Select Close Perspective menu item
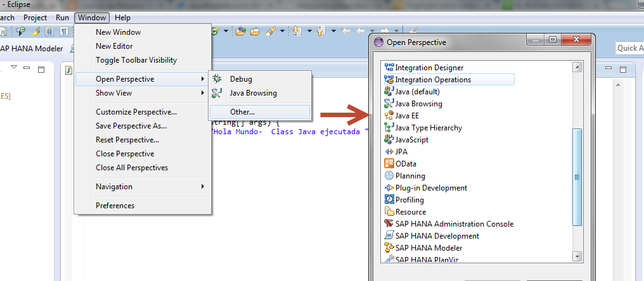The height and width of the screenshot is (281, 644). pyautogui.click(x=143, y=153)
